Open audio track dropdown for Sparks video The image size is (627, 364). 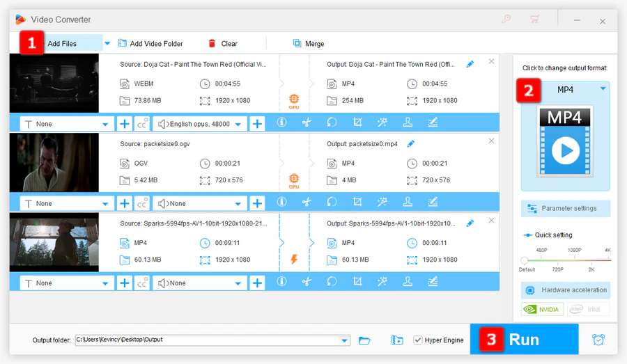[199, 283]
